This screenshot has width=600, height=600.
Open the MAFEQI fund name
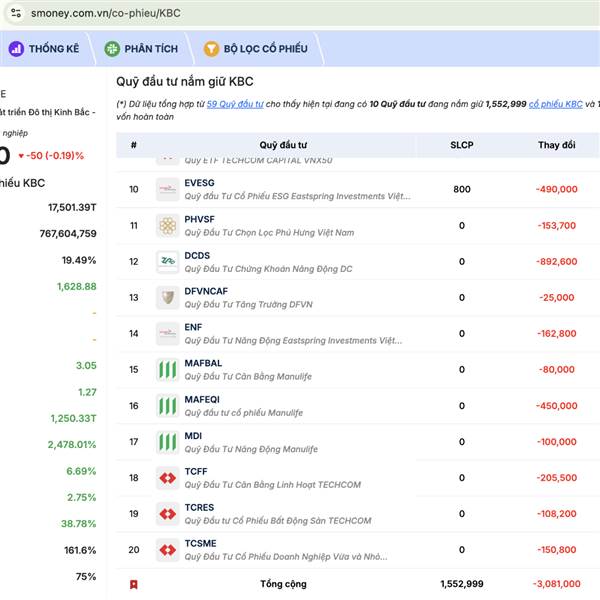tap(202, 399)
